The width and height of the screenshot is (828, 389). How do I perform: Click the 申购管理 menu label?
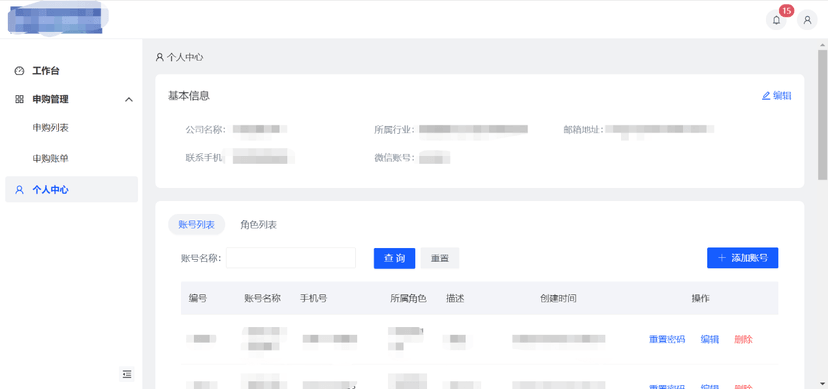click(51, 99)
